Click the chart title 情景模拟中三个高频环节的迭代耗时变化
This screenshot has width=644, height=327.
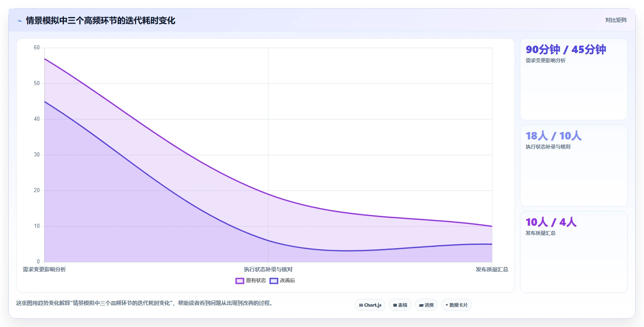[101, 20]
